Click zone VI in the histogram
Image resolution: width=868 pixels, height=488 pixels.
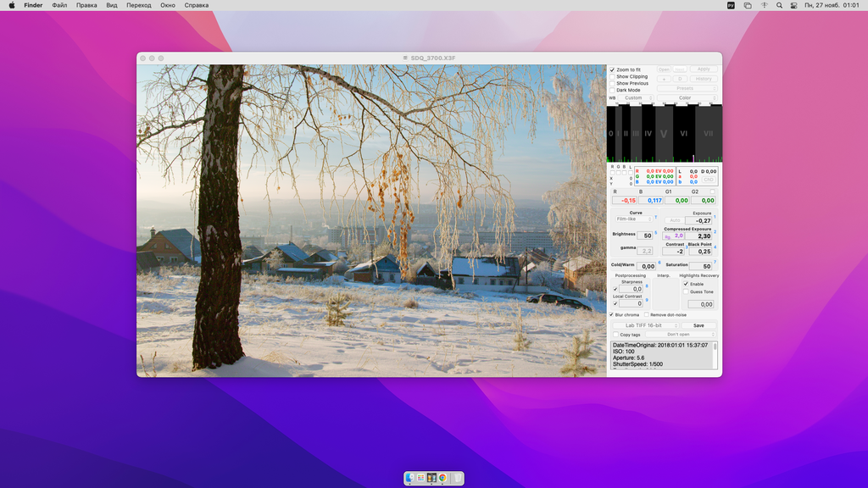[x=683, y=133]
